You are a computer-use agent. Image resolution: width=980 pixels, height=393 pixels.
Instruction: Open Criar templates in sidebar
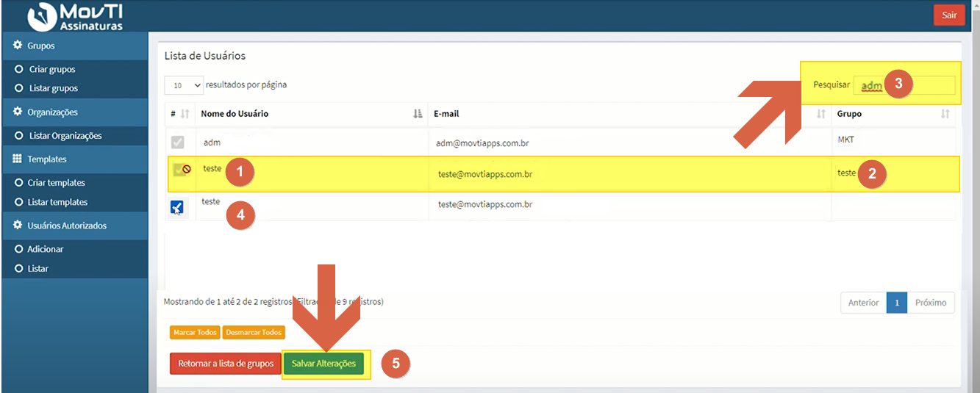click(x=57, y=183)
